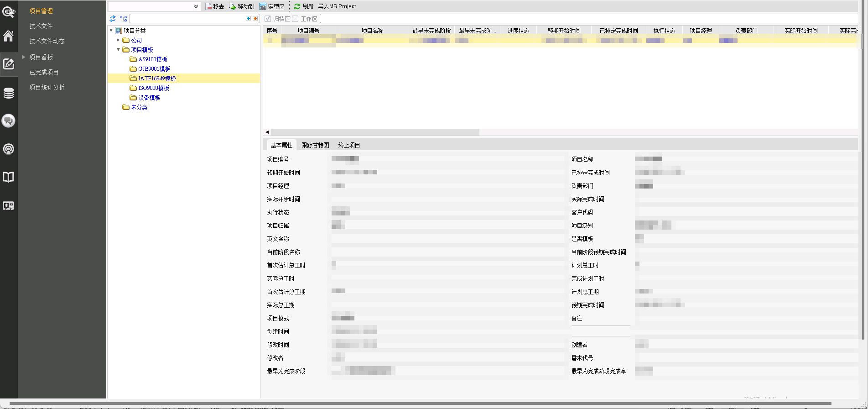
Task: Click the blue refresh tree icon
Action: click(113, 19)
